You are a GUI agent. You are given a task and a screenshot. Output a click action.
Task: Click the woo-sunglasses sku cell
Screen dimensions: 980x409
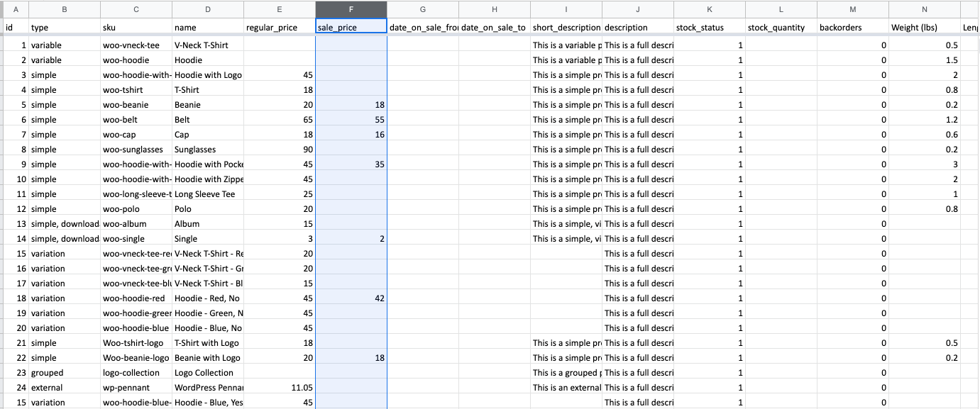coord(136,150)
